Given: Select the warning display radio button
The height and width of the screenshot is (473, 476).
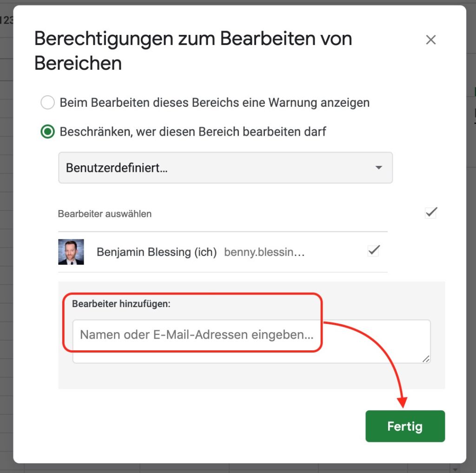Looking at the screenshot, I should 48,103.
